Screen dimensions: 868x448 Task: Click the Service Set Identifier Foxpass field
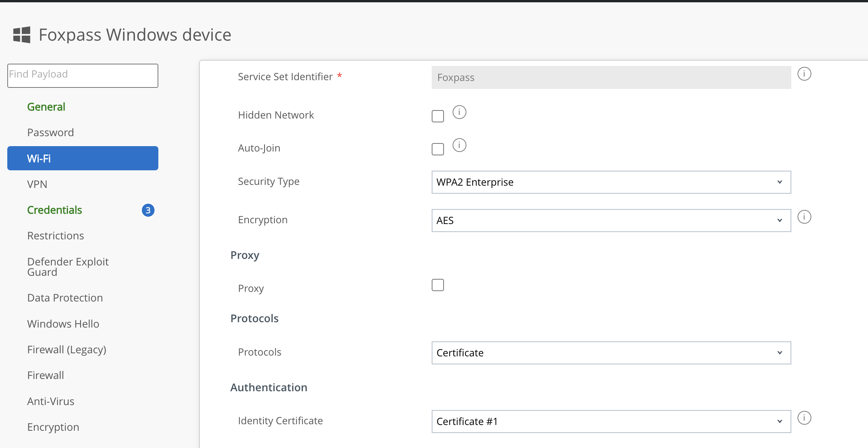[611, 77]
